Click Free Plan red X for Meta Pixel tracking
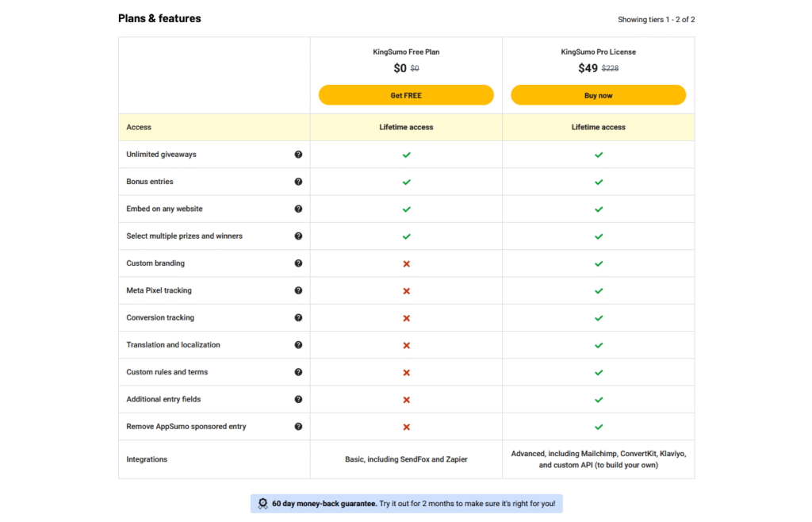 point(407,291)
